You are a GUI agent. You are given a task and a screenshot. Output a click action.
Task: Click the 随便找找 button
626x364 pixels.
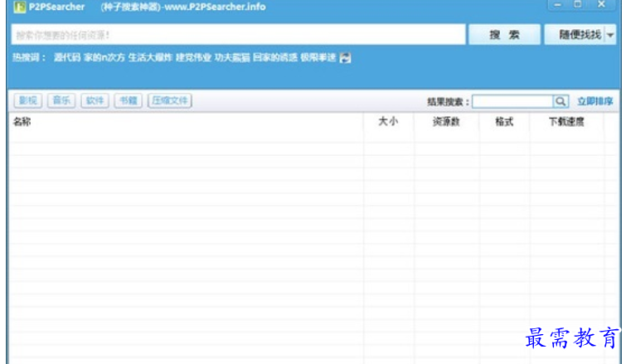[575, 35]
